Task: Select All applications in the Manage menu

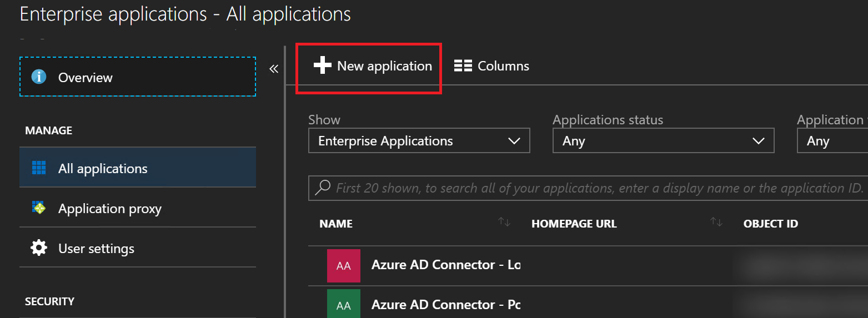Action: 138,168
